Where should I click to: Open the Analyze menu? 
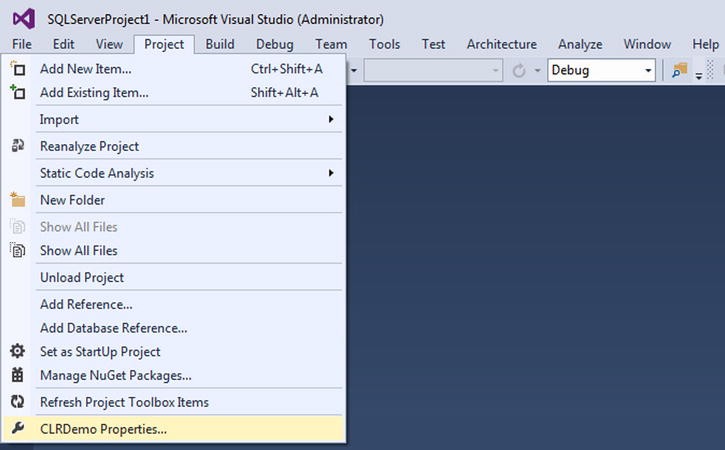[x=580, y=44]
